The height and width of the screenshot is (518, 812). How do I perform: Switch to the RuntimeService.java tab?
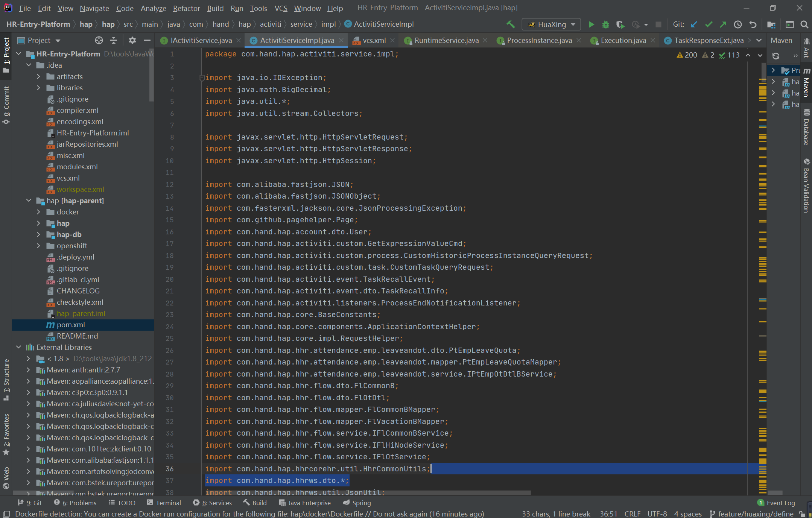[x=446, y=40]
